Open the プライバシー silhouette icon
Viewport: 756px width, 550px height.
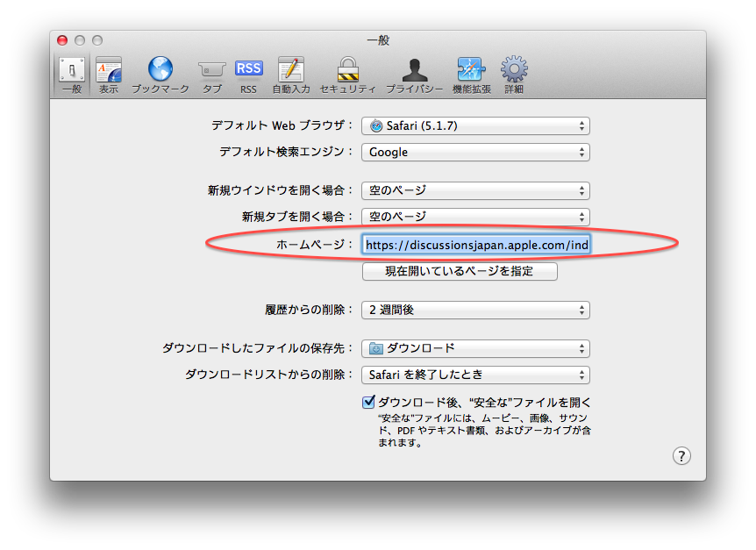(415, 70)
